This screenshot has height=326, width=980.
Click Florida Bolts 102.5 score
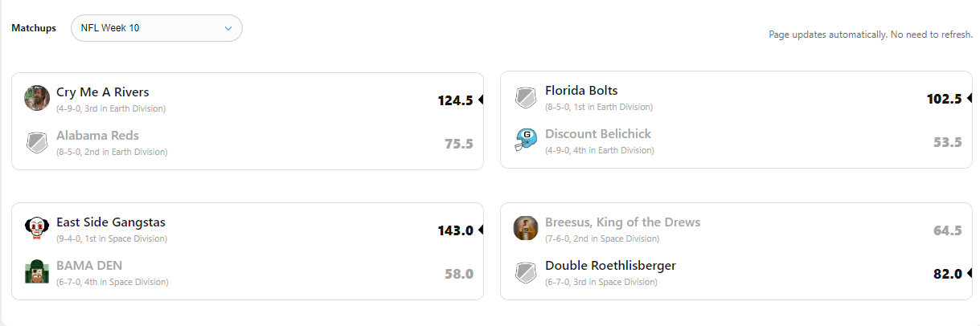(944, 99)
